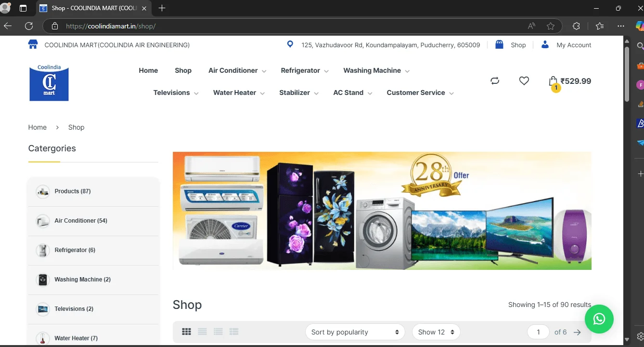Click the WhatsApp chat floating button
The image size is (644, 347).
pos(599,319)
